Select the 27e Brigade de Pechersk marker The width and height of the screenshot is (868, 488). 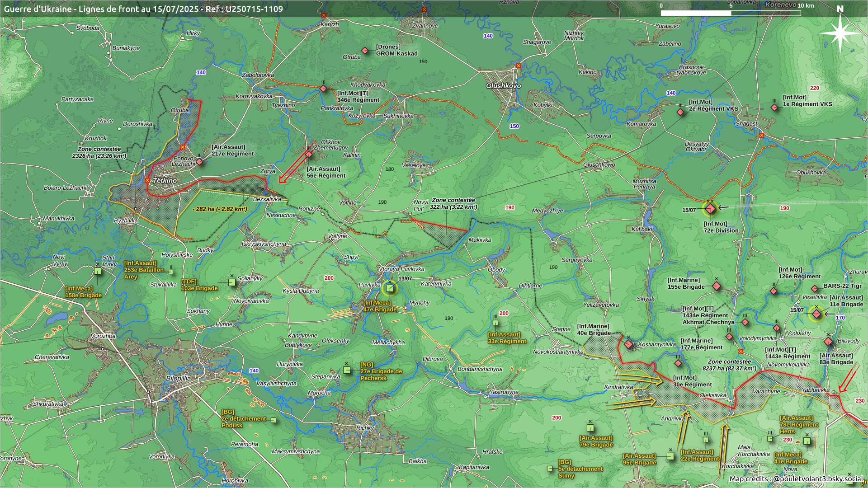347,370
